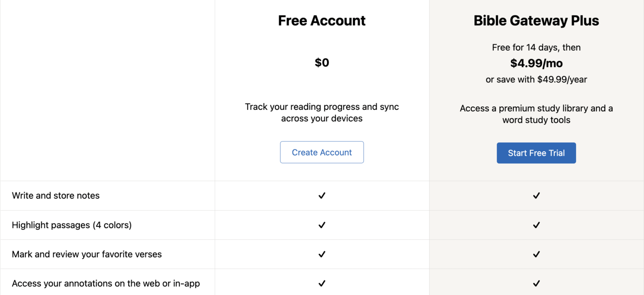Click the $4.99/mo price
644x295 pixels.
(536, 63)
